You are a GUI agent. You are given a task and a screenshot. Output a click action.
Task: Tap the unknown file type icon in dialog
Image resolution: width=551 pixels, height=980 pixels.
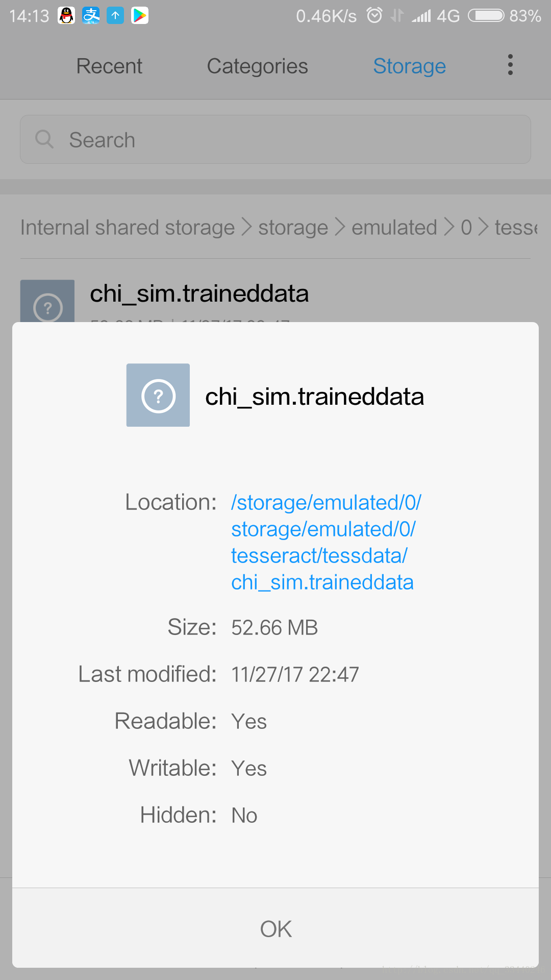coord(158,395)
